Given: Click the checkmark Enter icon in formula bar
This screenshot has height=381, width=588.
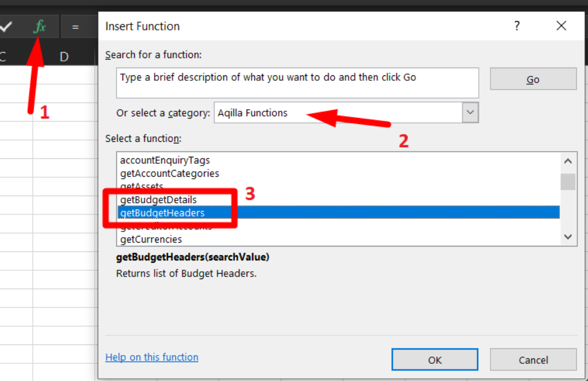Looking at the screenshot, I should tap(7, 27).
